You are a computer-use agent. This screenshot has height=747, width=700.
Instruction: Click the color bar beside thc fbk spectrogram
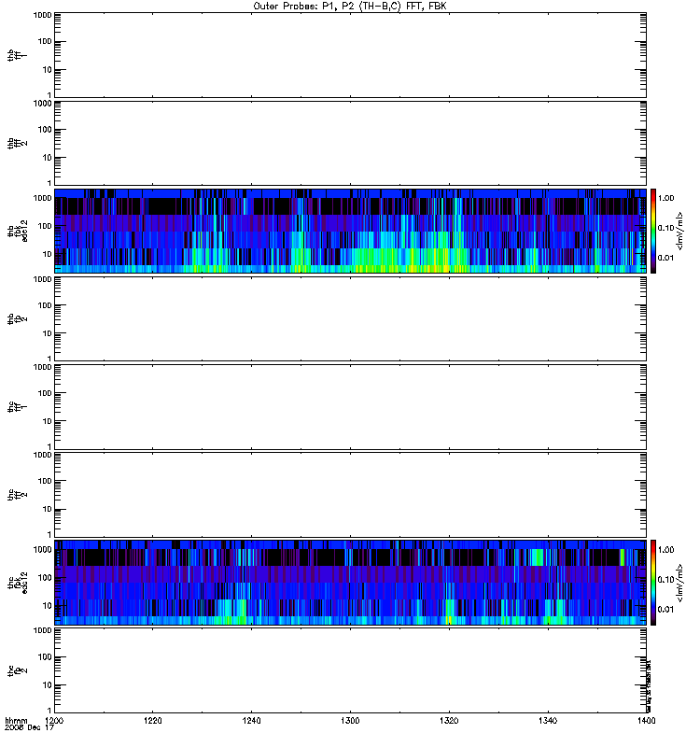coord(653,583)
